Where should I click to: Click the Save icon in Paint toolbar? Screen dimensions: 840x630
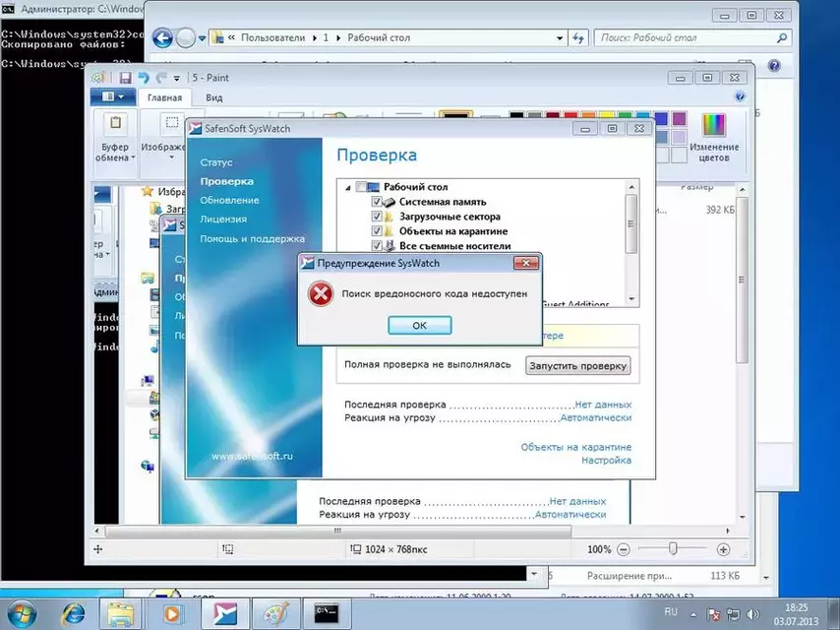[x=125, y=79]
